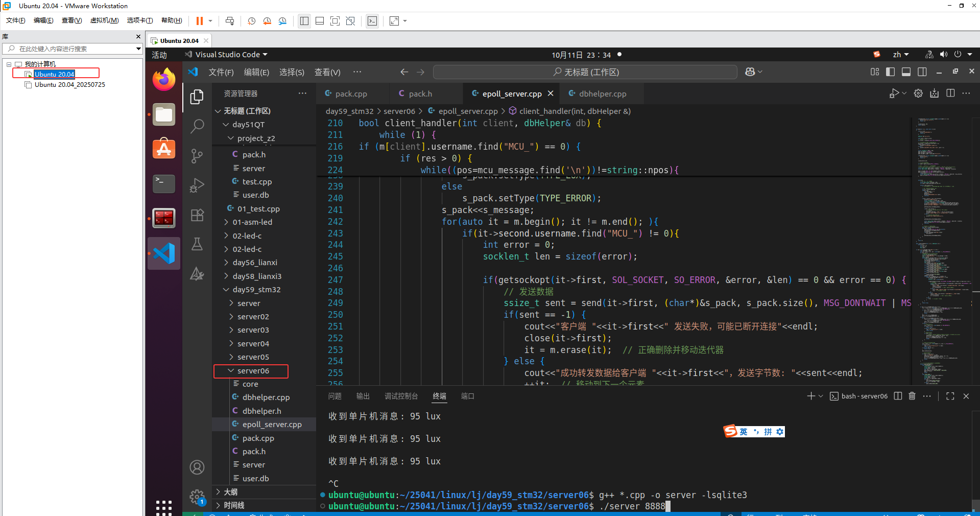Open Source Control view in activity bar
This screenshot has height=516, width=980.
pyautogui.click(x=197, y=155)
